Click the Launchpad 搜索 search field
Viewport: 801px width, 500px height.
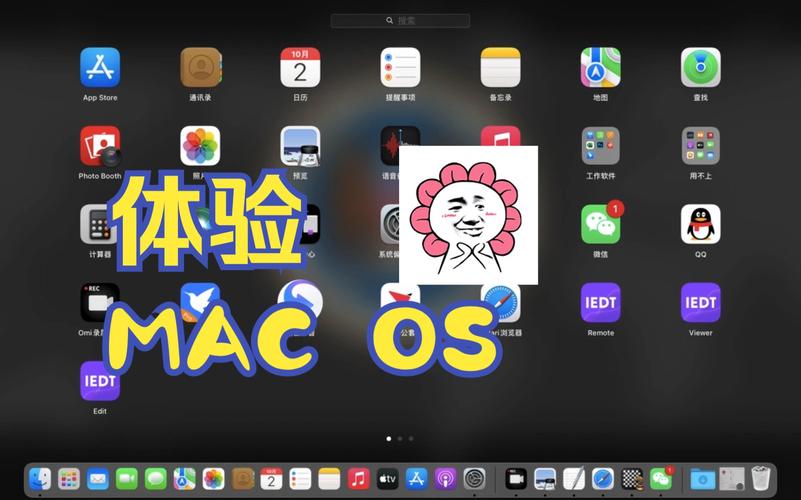(x=400, y=20)
